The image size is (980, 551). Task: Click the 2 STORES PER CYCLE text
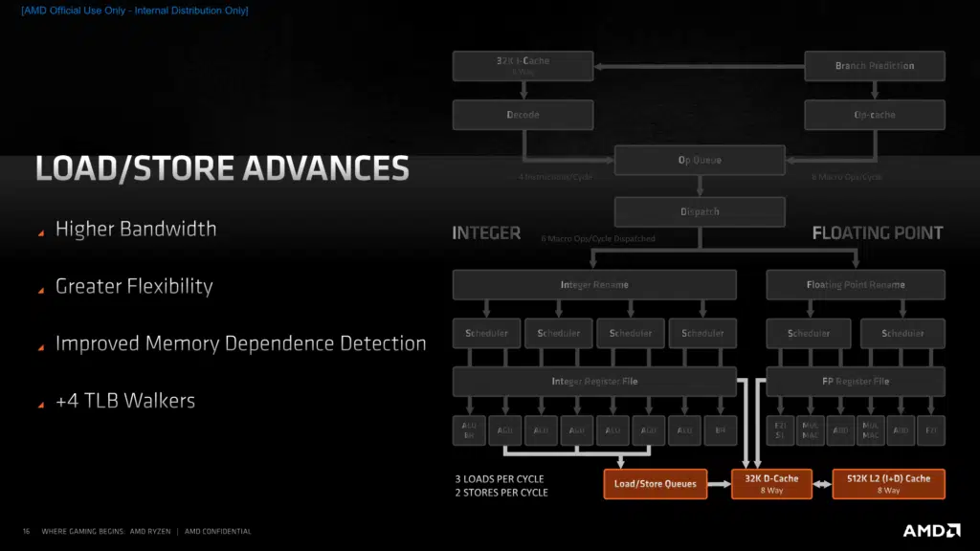[501, 493]
